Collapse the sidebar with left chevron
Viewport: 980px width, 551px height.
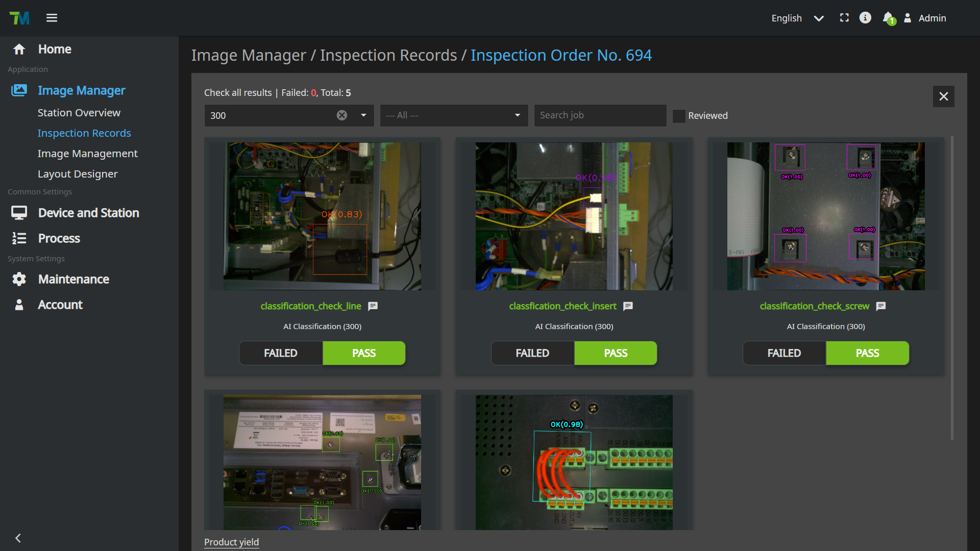pos(18,538)
